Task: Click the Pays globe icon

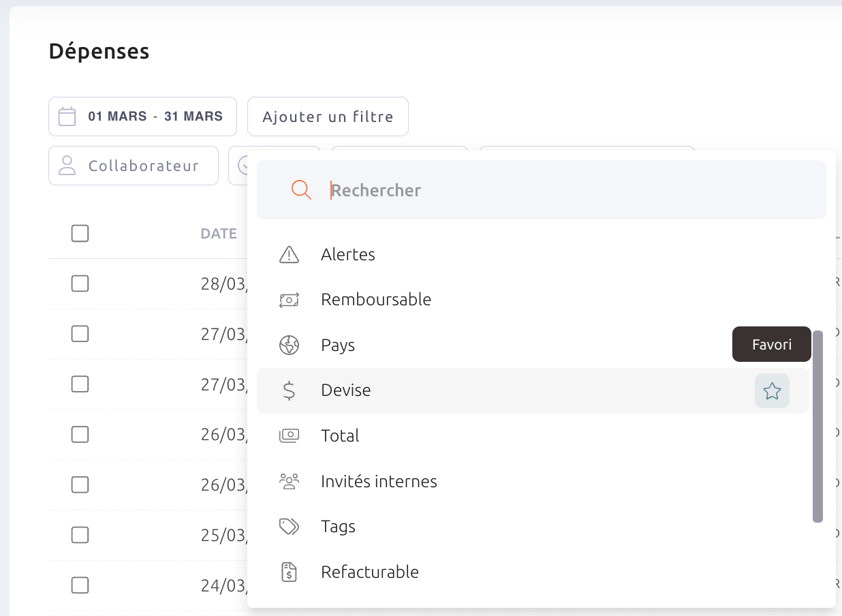Action: pos(290,345)
